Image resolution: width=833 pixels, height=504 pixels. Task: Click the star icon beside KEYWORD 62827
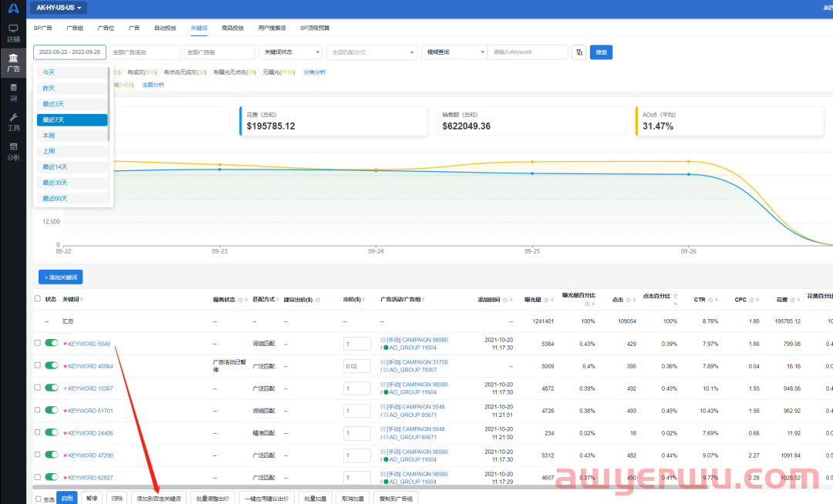66,478
